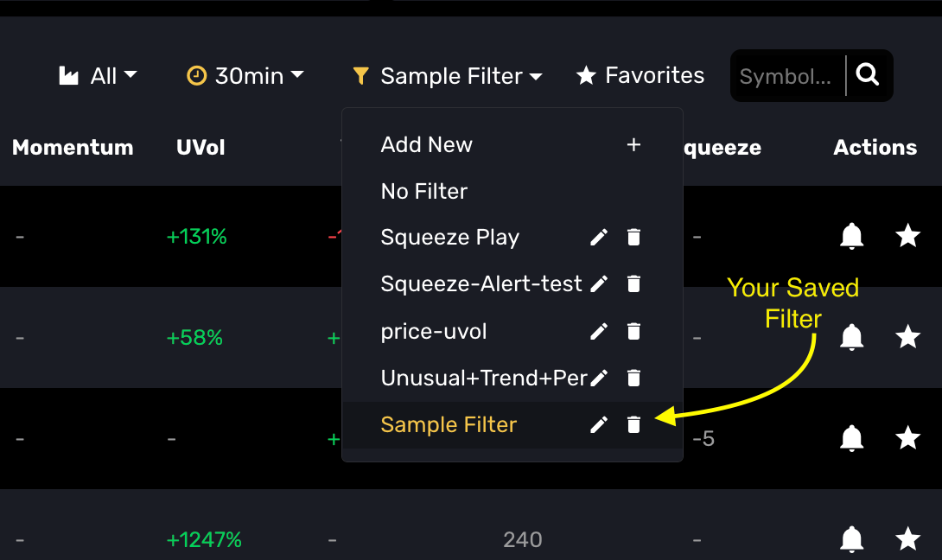942x560 pixels.
Task: Delete the Squeeze-Alert-test filter via trash icon
Action: pyautogui.click(x=633, y=283)
